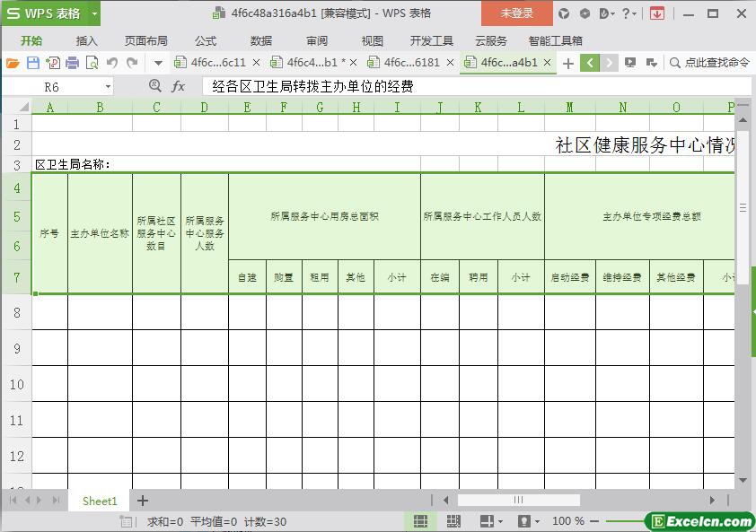Add a new sheet with plus icon
This screenshot has height=532, width=756.
tap(142, 501)
